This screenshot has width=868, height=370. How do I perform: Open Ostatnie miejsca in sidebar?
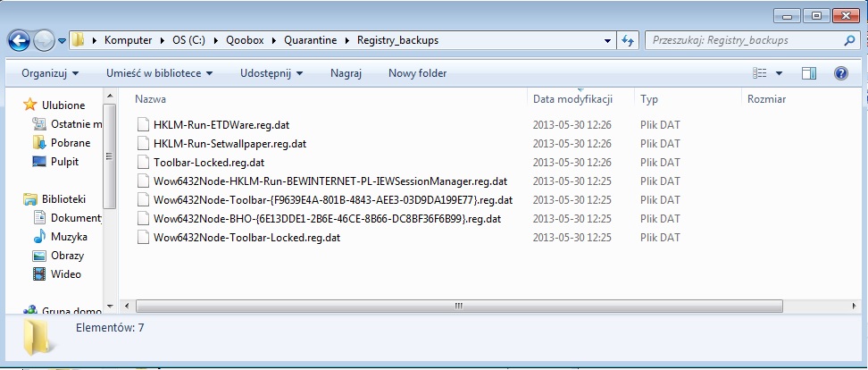(x=77, y=124)
